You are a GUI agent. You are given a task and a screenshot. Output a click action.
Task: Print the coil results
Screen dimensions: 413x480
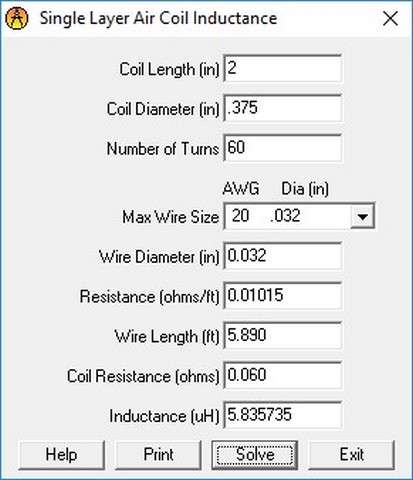158,455
